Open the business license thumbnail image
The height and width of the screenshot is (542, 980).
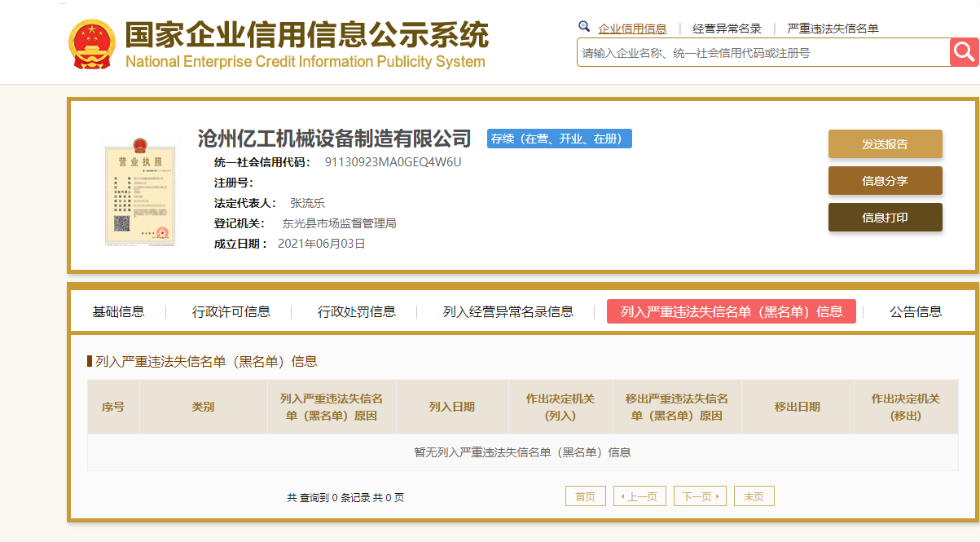139,192
